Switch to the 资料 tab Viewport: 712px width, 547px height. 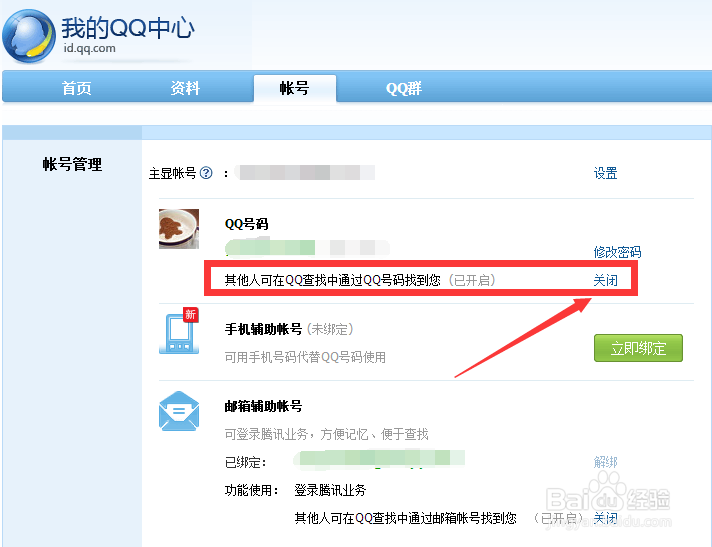pyautogui.click(x=185, y=88)
